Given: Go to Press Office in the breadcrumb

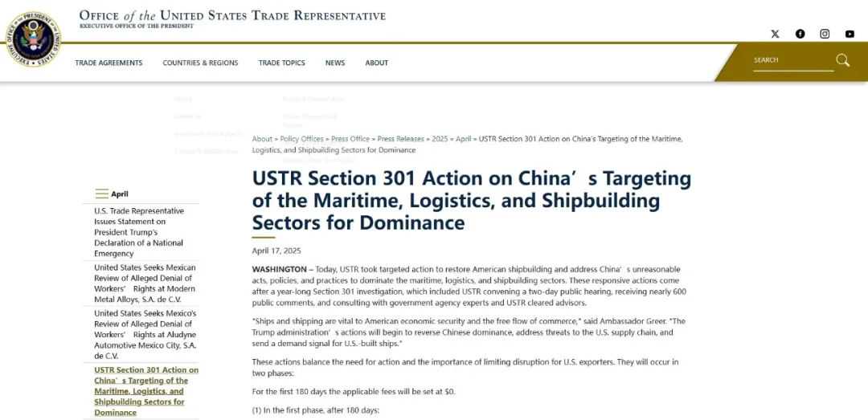Looking at the screenshot, I should pyautogui.click(x=350, y=139).
